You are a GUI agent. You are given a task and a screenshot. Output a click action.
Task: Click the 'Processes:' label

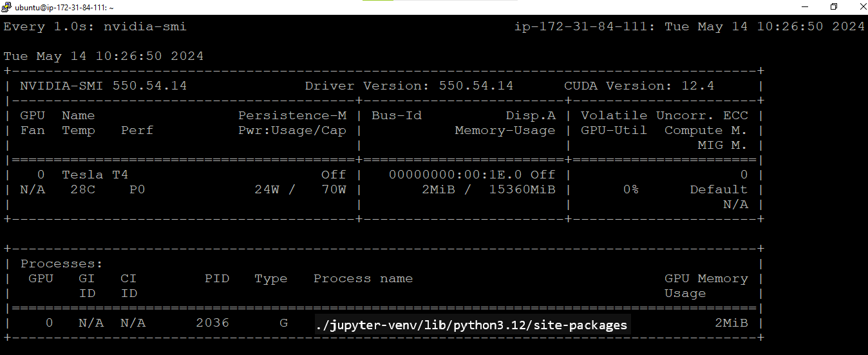(62, 264)
